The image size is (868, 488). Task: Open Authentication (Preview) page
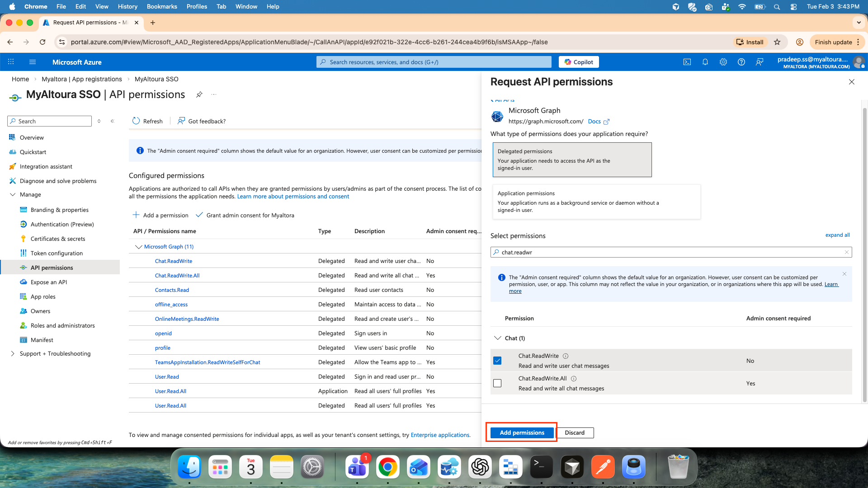[62, 224]
